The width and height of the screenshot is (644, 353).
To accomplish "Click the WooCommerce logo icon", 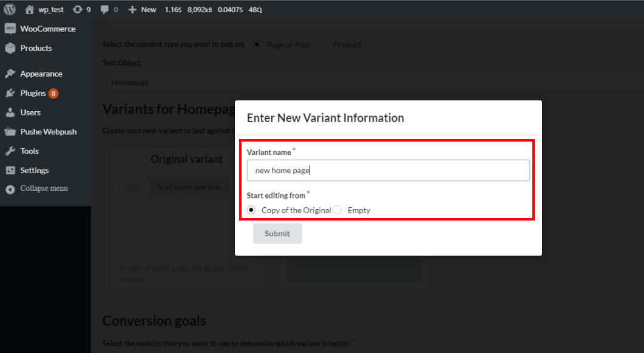I will [10, 29].
